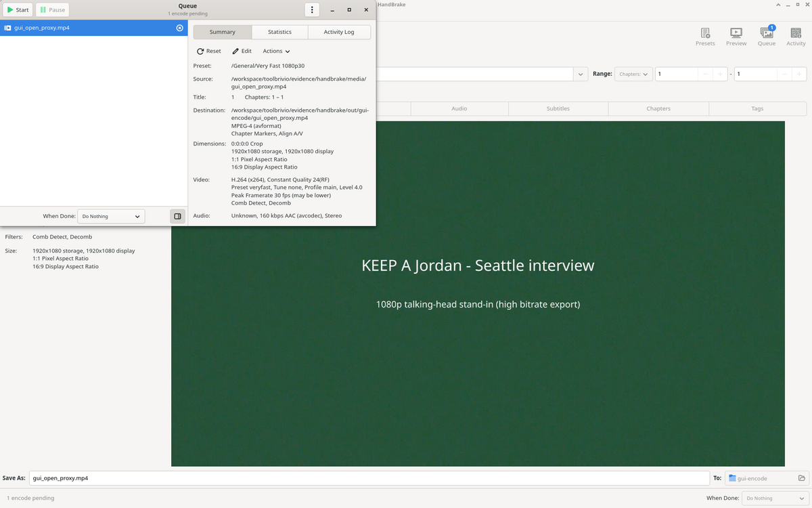Open the Preview window
The height and width of the screenshot is (508, 812).
(x=736, y=37)
